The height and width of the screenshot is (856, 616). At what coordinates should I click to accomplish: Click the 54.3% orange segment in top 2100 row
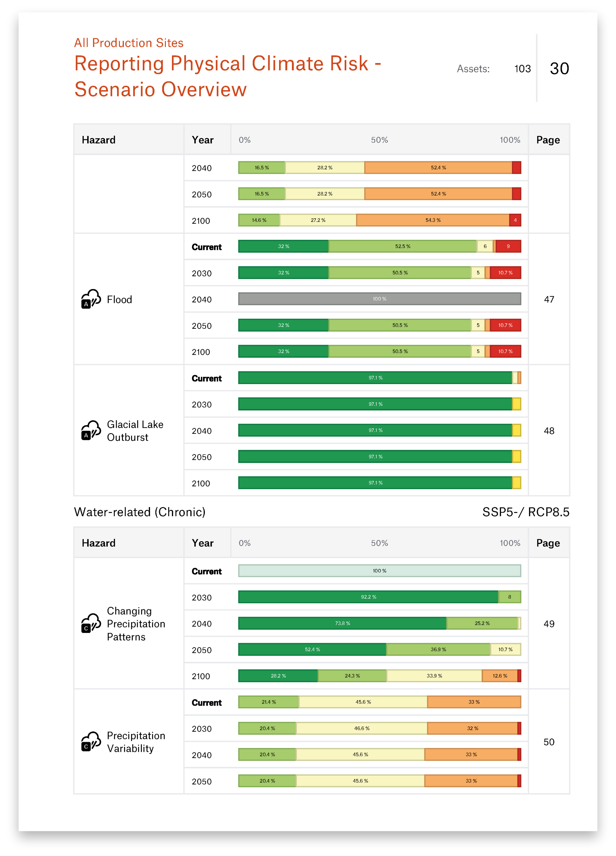coord(433,220)
